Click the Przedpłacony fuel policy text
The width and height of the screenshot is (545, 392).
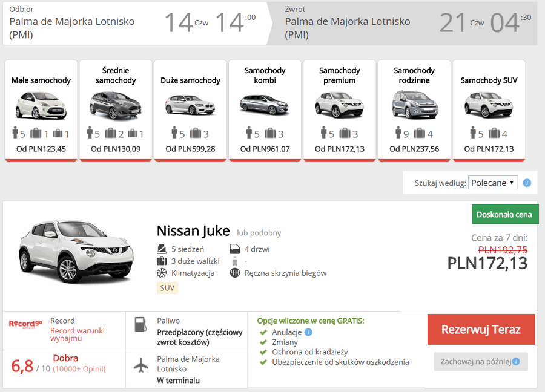click(x=199, y=337)
